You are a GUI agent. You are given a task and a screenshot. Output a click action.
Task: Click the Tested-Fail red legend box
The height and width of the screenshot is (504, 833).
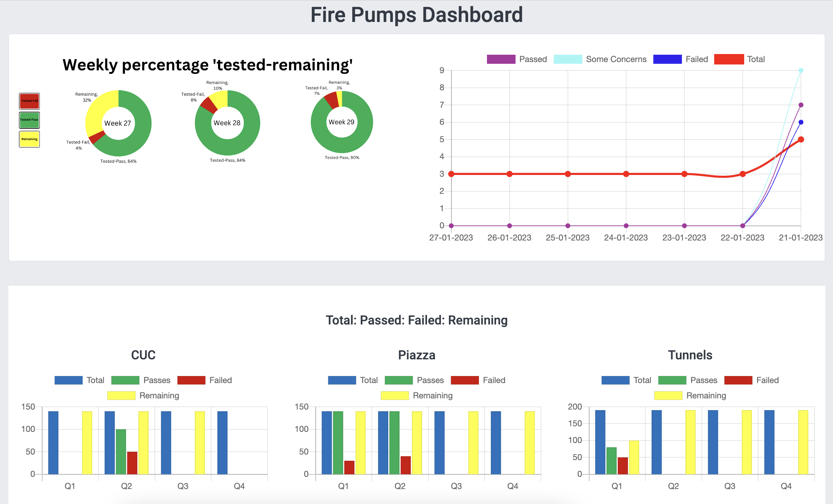29,101
